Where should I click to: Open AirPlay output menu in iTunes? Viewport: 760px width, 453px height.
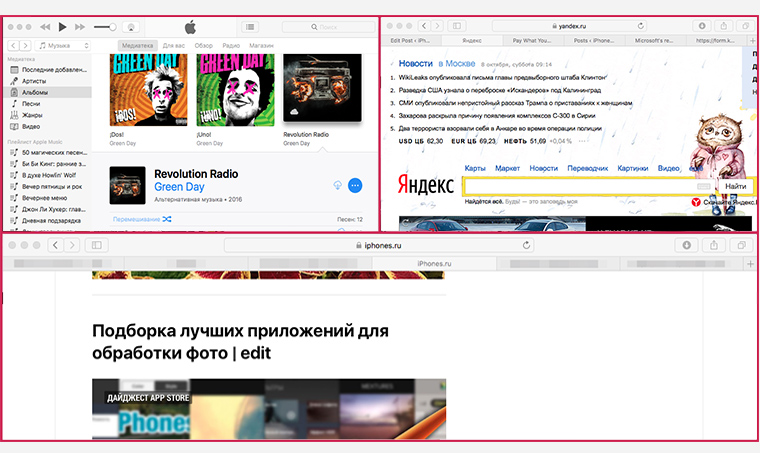(x=131, y=27)
